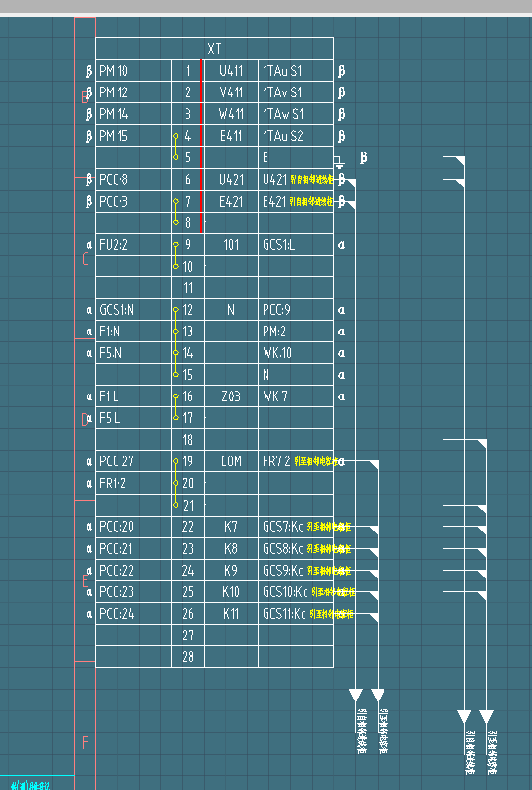Select the zone letter F in the drawing border
532x790 pixels.
click(85, 742)
